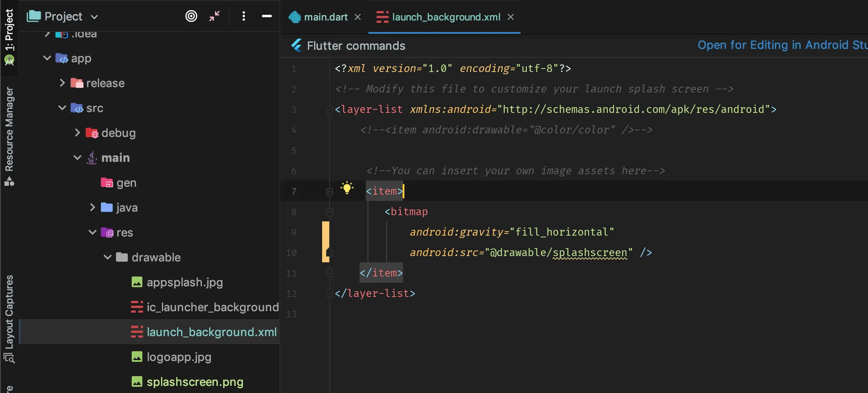Collapse the main folder chevron
The width and height of the screenshot is (868, 393).
pyautogui.click(x=77, y=158)
